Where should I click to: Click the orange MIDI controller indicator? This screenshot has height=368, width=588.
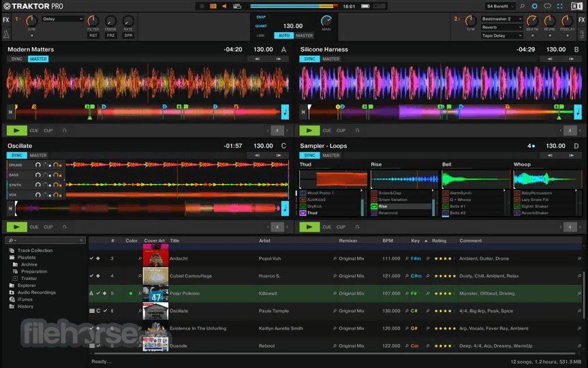click(213, 6)
